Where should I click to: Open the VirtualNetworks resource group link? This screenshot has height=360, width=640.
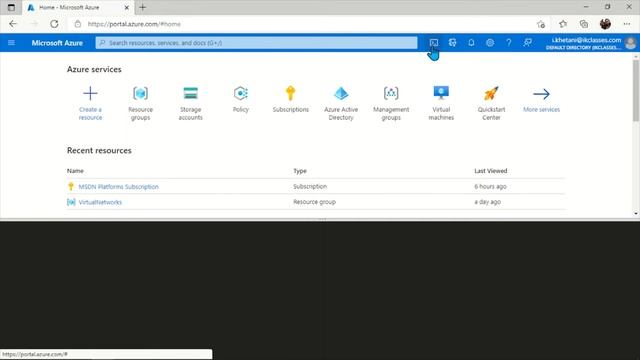click(100, 202)
